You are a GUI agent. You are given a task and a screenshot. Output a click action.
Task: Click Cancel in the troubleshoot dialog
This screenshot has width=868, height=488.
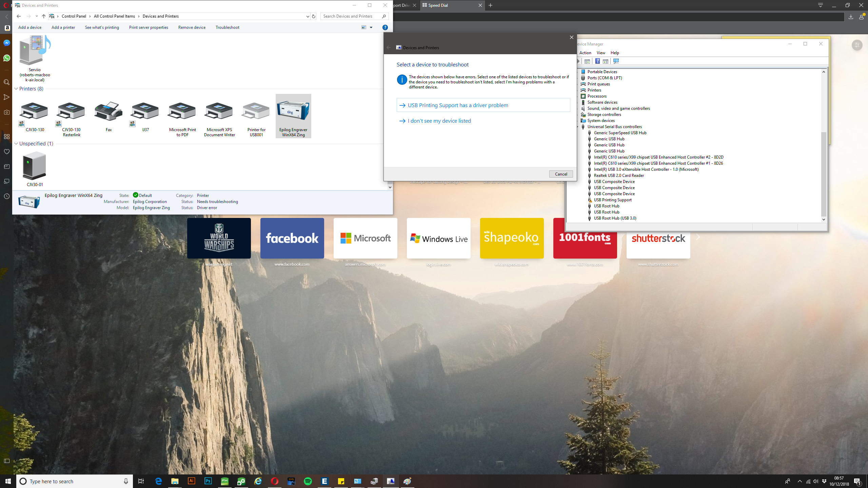click(561, 174)
